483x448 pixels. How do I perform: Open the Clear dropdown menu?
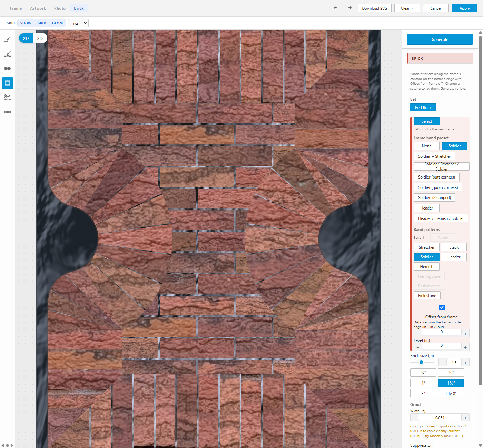(407, 8)
